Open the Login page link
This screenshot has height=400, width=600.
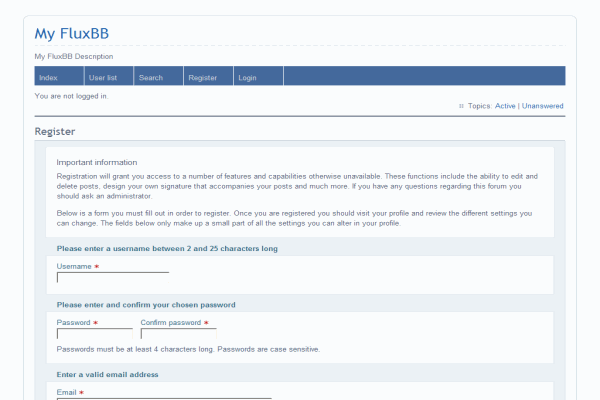tap(247, 77)
